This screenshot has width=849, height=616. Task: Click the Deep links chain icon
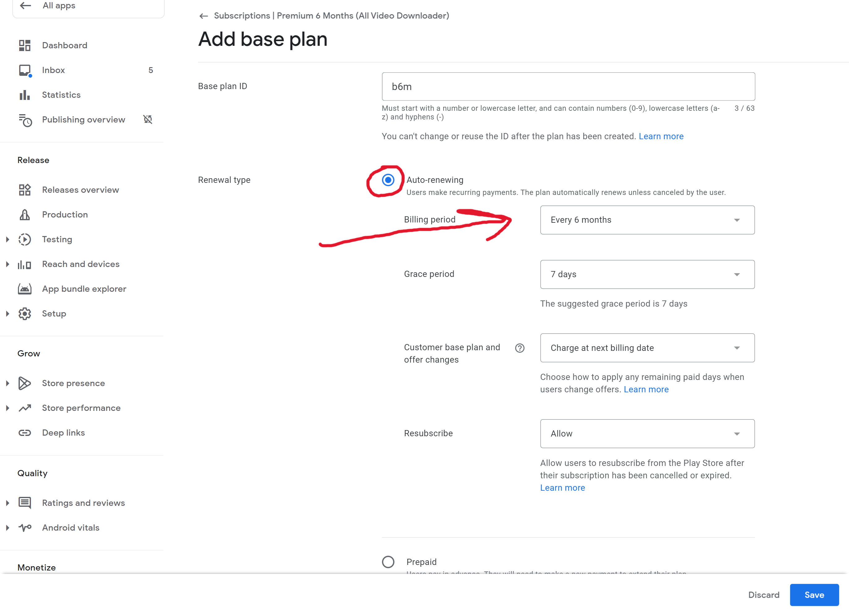click(x=25, y=433)
